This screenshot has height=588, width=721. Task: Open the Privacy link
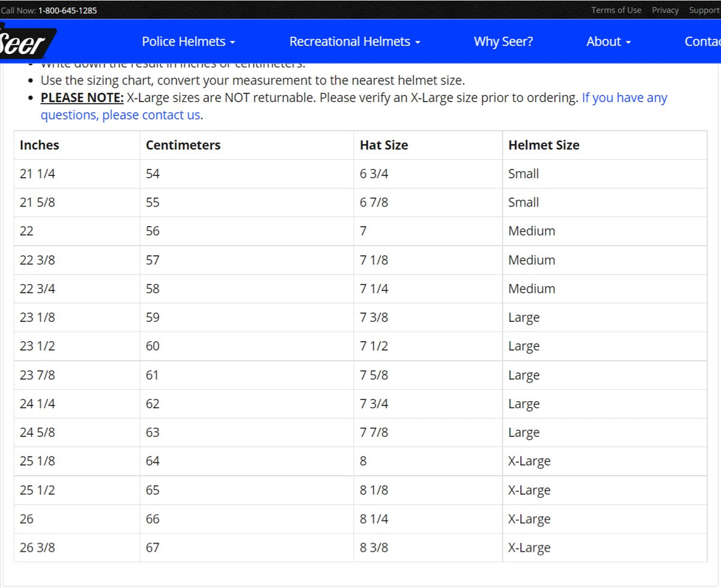click(x=665, y=10)
